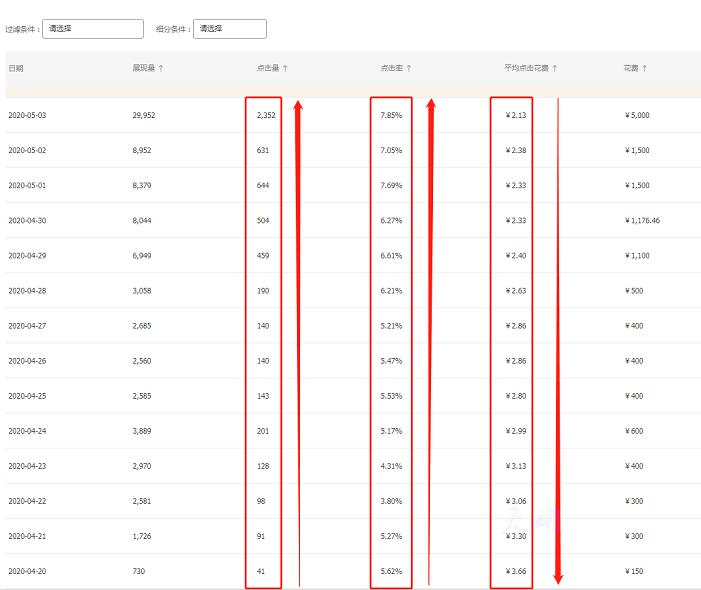Select the date cell 2020-04-27
Screen dimensions: 701x590
click(27, 326)
